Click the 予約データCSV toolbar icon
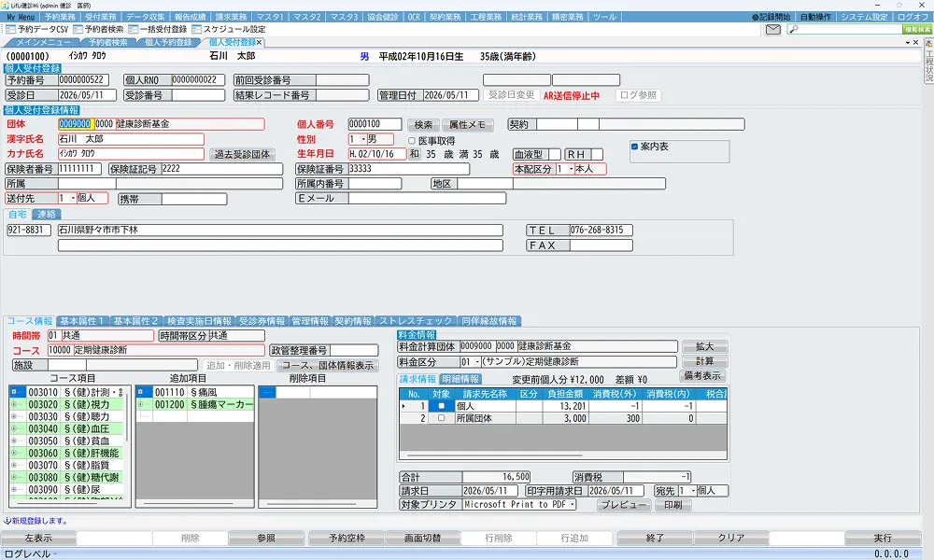 10,29
